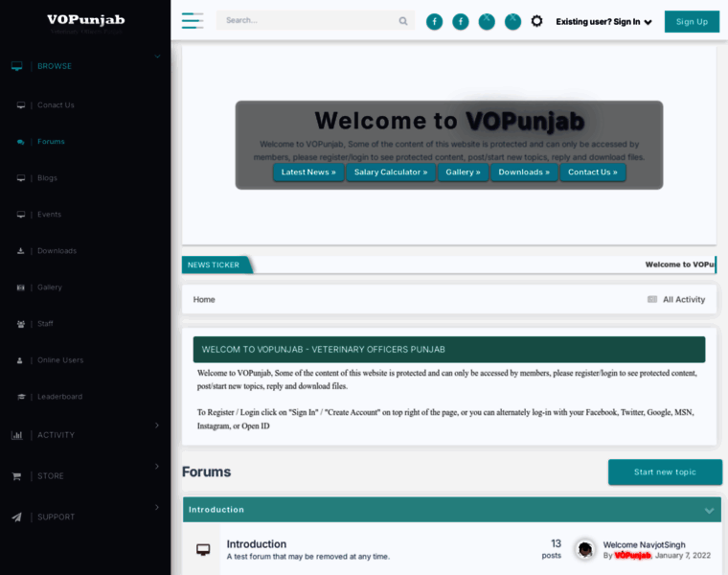The image size is (728, 575).
Task: Click the All Activity newspaper icon
Action: [x=652, y=300]
